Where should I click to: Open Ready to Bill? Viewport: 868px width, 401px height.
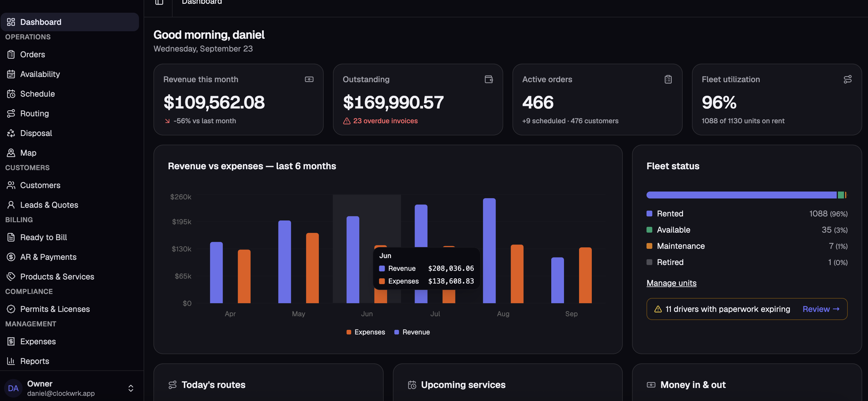(x=70, y=237)
